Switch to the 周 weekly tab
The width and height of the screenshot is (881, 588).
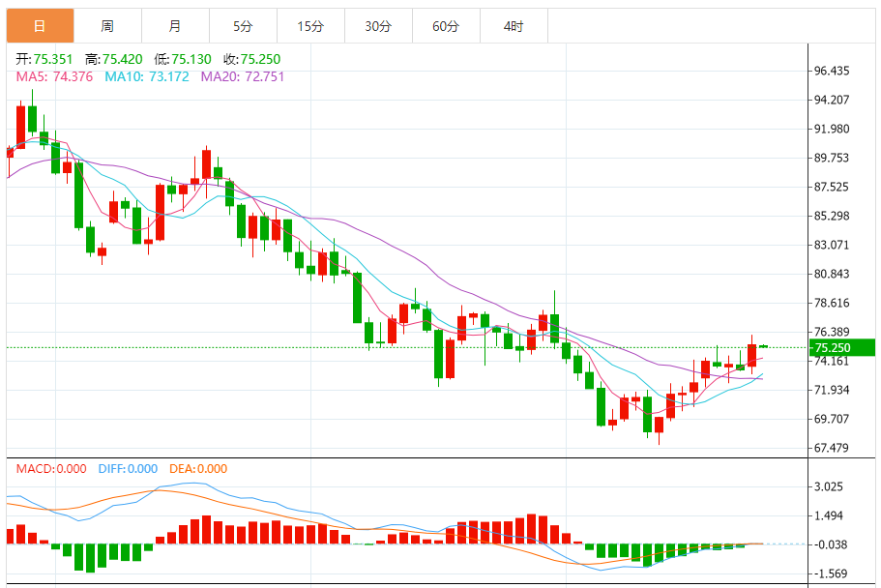click(x=107, y=26)
